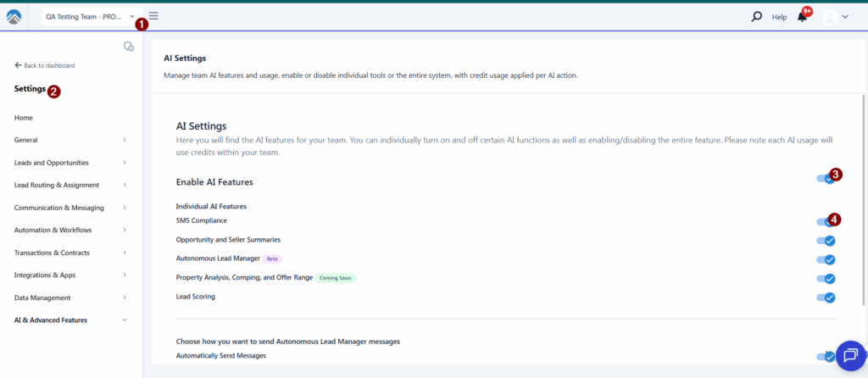
Task: Open the QA Testing Team dropdown
Action: point(88,16)
